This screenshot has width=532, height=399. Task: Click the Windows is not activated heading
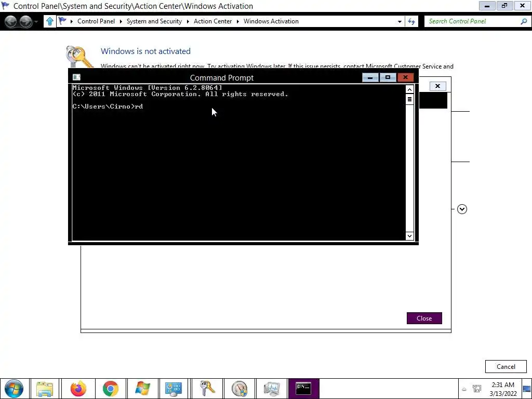[x=145, y=51]
